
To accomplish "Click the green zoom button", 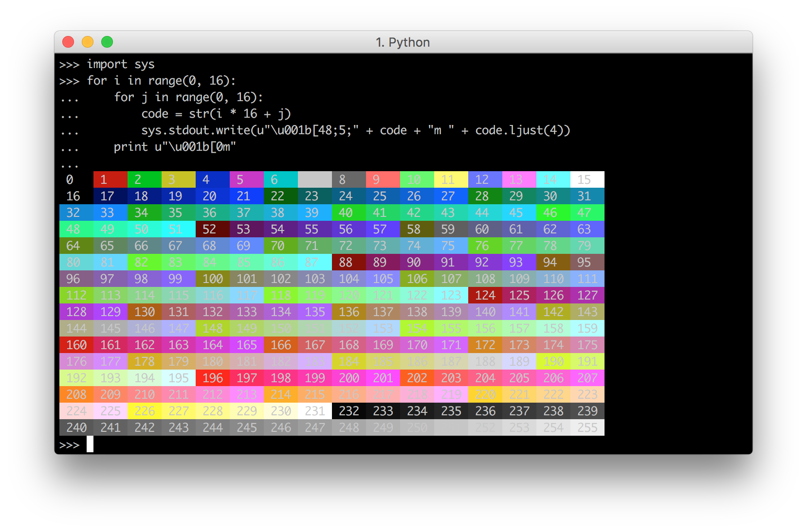I will (x=107, y=42).
